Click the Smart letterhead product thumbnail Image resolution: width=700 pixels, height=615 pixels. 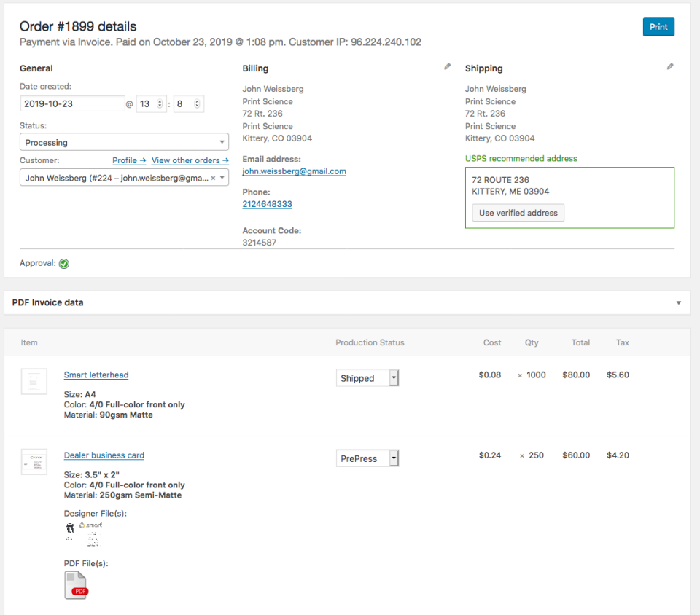(34, 381)
